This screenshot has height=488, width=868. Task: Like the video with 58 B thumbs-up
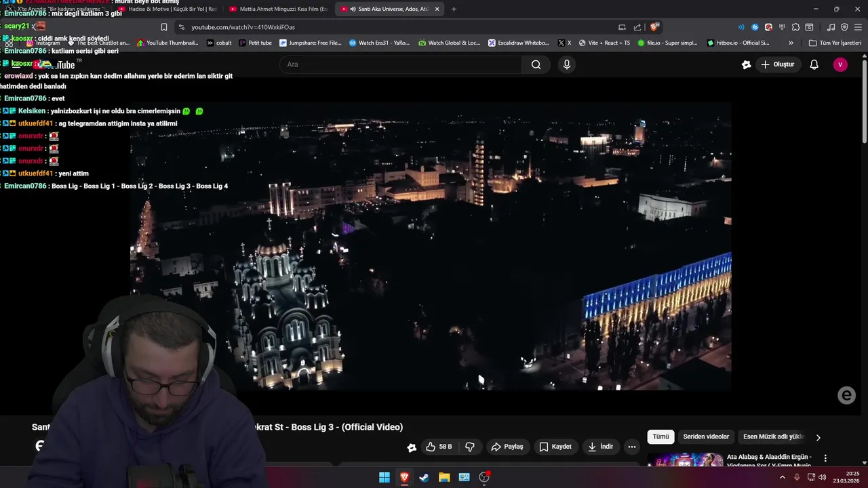[x=438, y=447]
